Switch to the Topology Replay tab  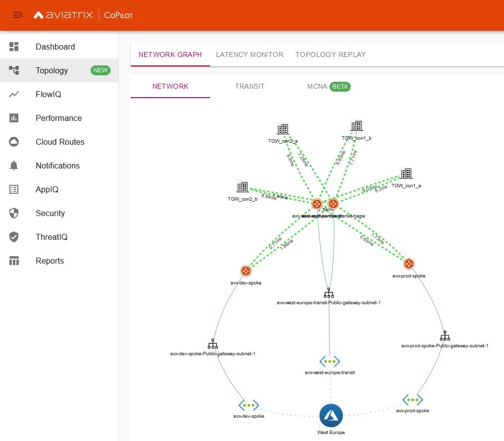331,55
